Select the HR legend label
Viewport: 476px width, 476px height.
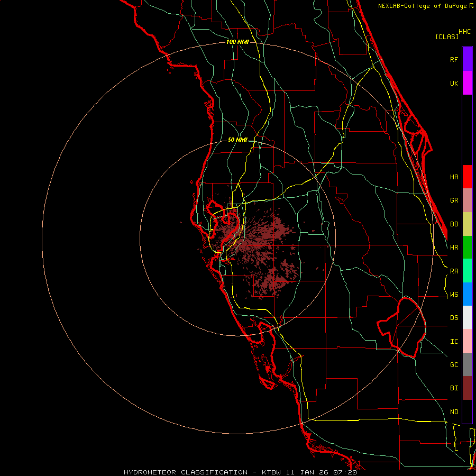point(454,247)
